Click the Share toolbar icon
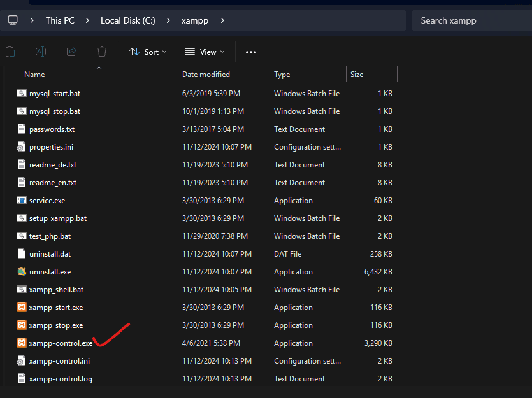The width and height of the screenshot is (532, 398). tap(71, 52)
